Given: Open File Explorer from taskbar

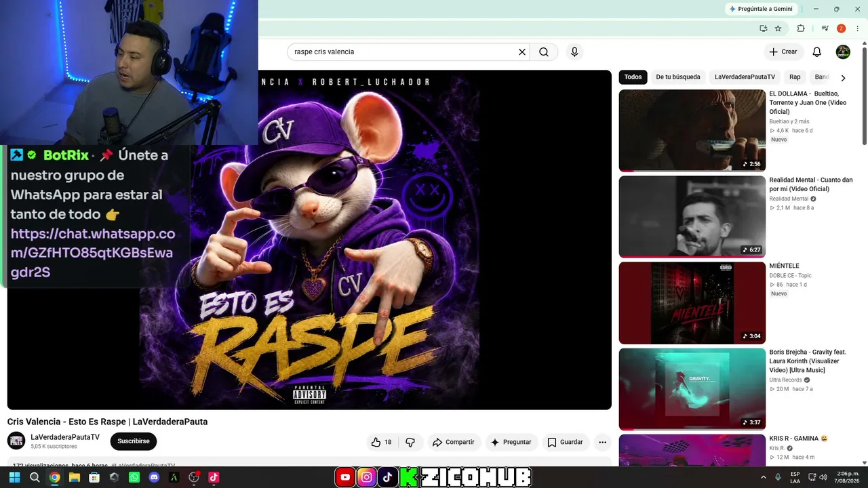Looking at the screenshot, I should click(x=75, y=477).
